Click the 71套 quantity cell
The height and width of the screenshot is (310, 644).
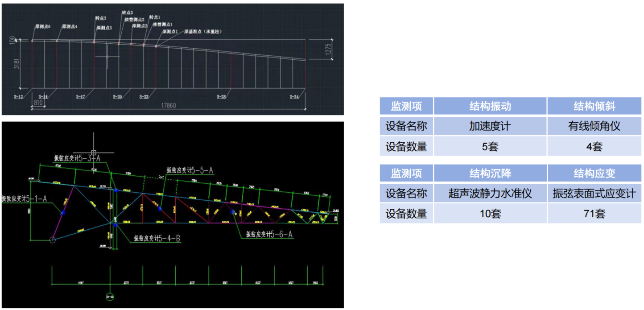point(594,214)
